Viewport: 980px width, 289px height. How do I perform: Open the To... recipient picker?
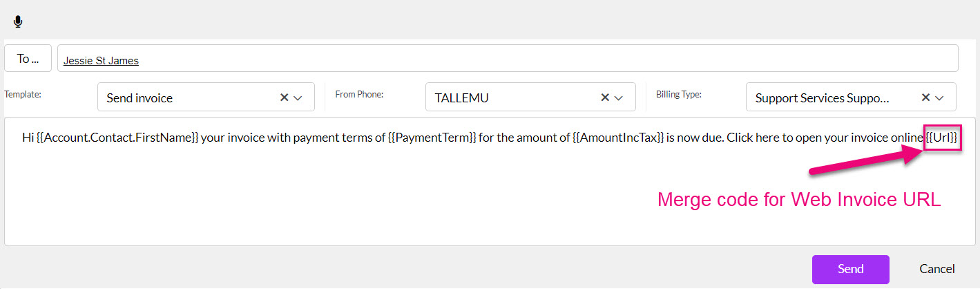(x=28, y=59)
